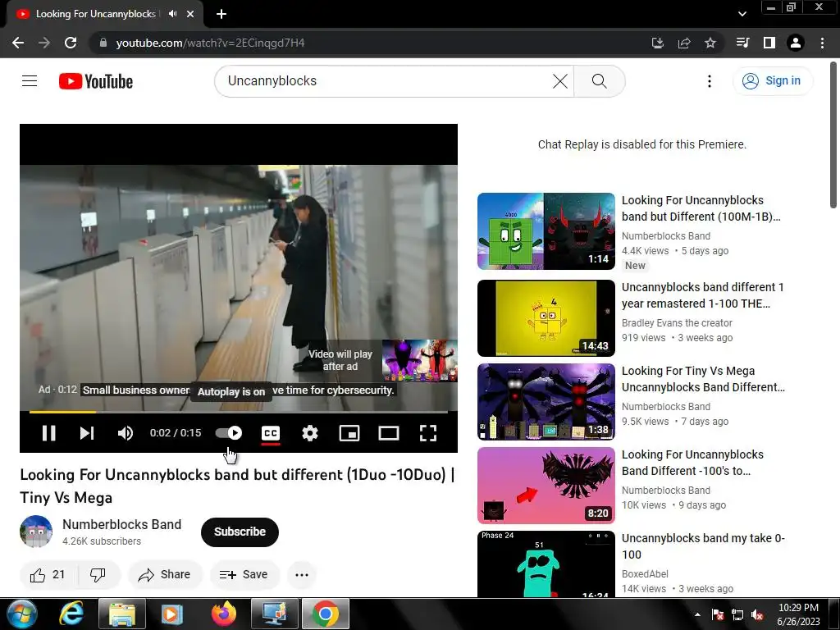Screen dimensions: 840x630
Task: Install app icon in address bar
Action: click(657, 43)
